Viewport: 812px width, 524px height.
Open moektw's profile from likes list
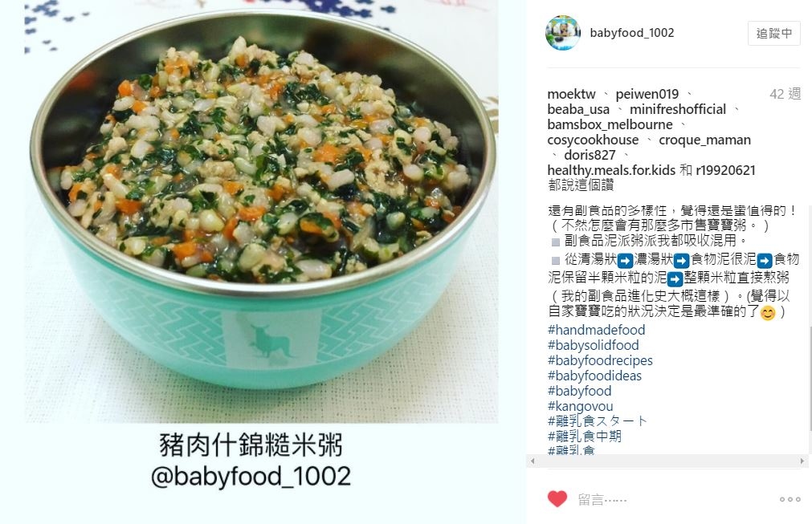[x=571, y=94]
